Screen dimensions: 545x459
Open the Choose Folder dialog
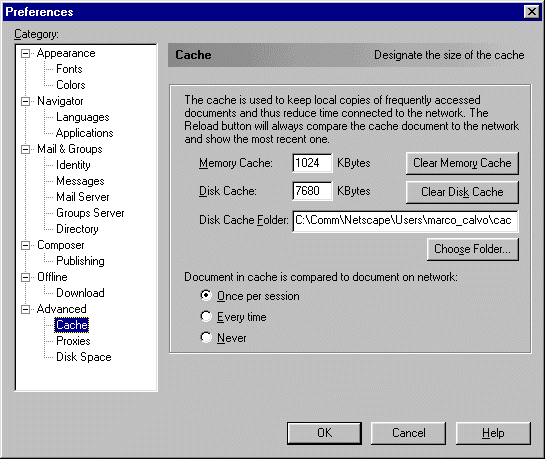pyautogui.click(x=473, y=249)
